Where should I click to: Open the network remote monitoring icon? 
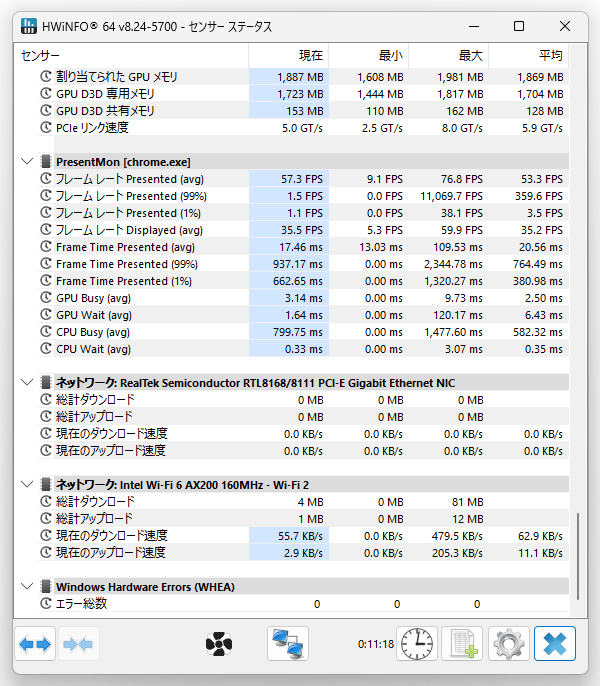click(x=288, y=644)
